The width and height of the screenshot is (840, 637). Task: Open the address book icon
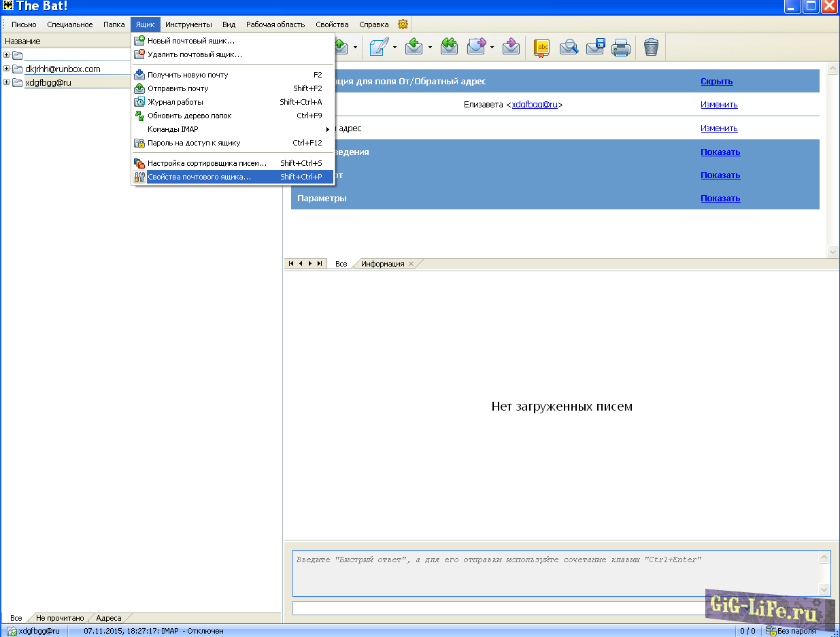tap(541, 47)
